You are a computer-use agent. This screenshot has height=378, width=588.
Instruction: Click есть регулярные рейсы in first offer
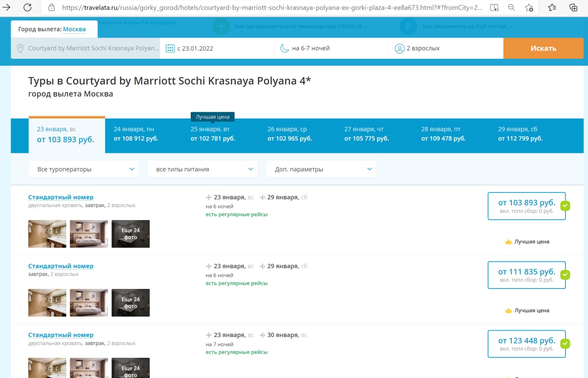(237, 214)
